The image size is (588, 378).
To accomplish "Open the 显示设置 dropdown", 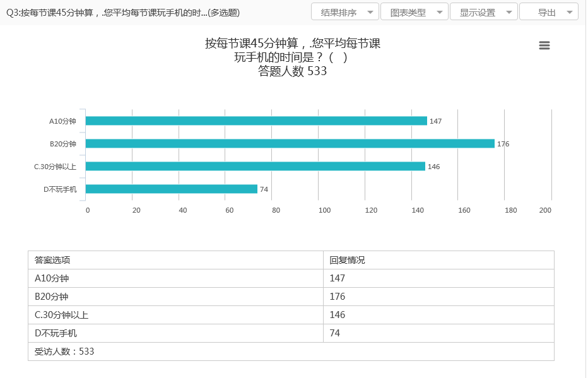I will [484, 12].
